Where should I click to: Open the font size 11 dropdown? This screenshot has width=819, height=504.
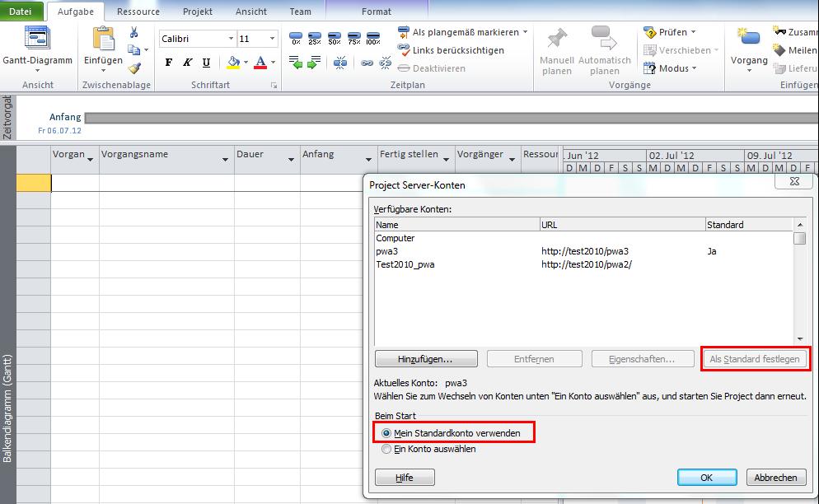(x=272, y=39)
